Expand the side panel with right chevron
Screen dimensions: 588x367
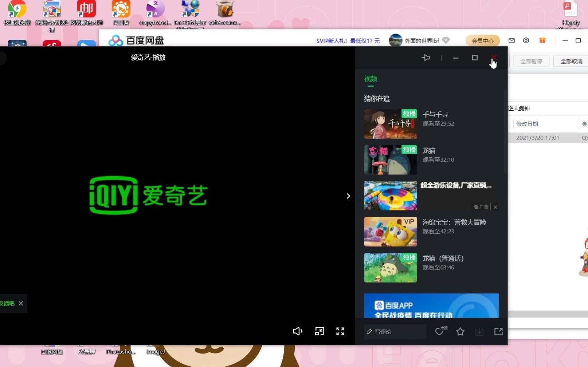(x=348, y=196)
